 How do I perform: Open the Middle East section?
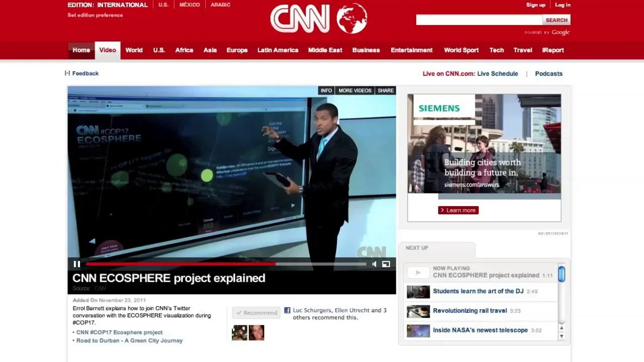point(325,50)
